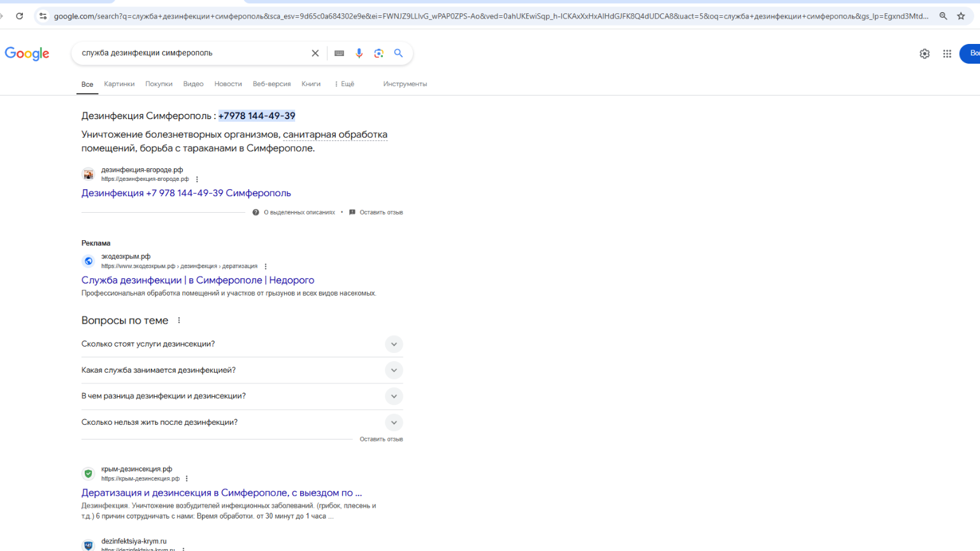Switch to the Веб-версия tab
The width and height of the screenshot is (980, 551).
click(271, 84)
